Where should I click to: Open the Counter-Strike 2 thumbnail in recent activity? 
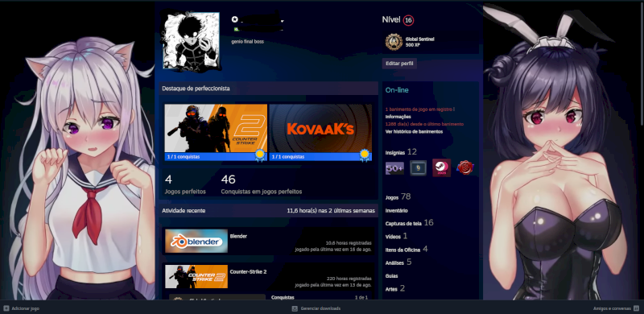(x=196, y=277)
